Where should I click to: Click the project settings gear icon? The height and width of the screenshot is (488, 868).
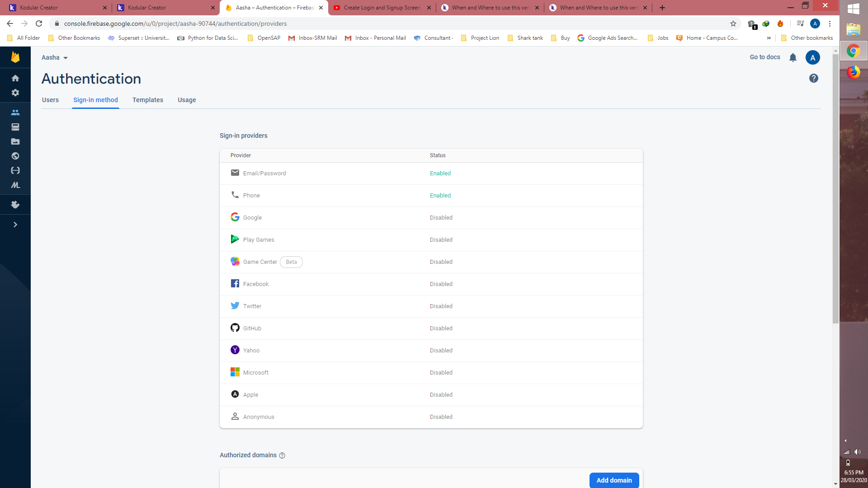(15, 93)
